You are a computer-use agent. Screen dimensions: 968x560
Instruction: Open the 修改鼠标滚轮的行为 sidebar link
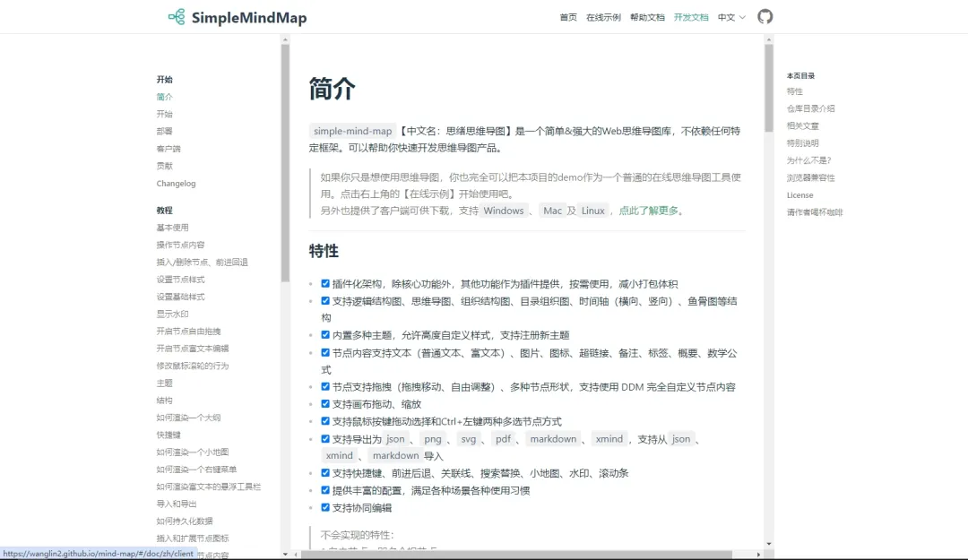pos(193,366)
